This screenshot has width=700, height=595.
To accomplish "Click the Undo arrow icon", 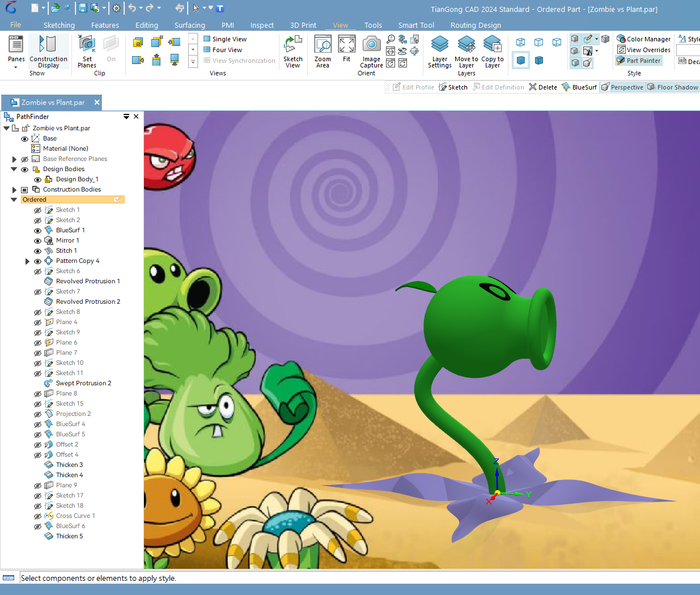I will (x=132, y=8).
